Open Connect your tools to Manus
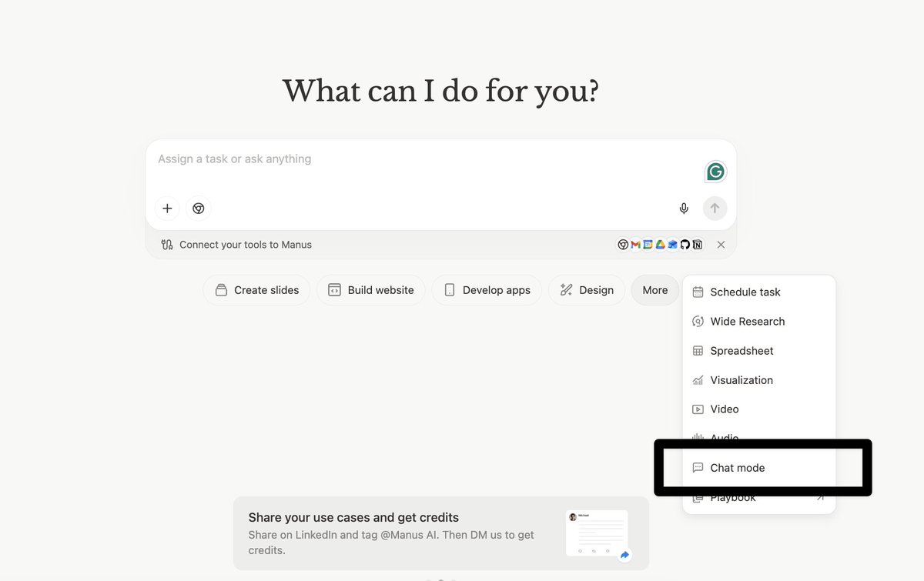 point(245,245)
